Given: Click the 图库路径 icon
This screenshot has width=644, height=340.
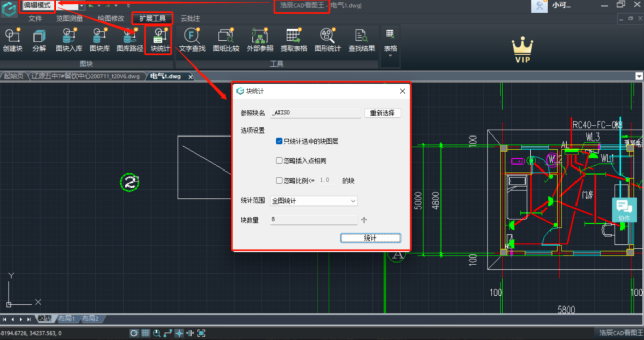Looking at the screenshot, I should [130, 36].
